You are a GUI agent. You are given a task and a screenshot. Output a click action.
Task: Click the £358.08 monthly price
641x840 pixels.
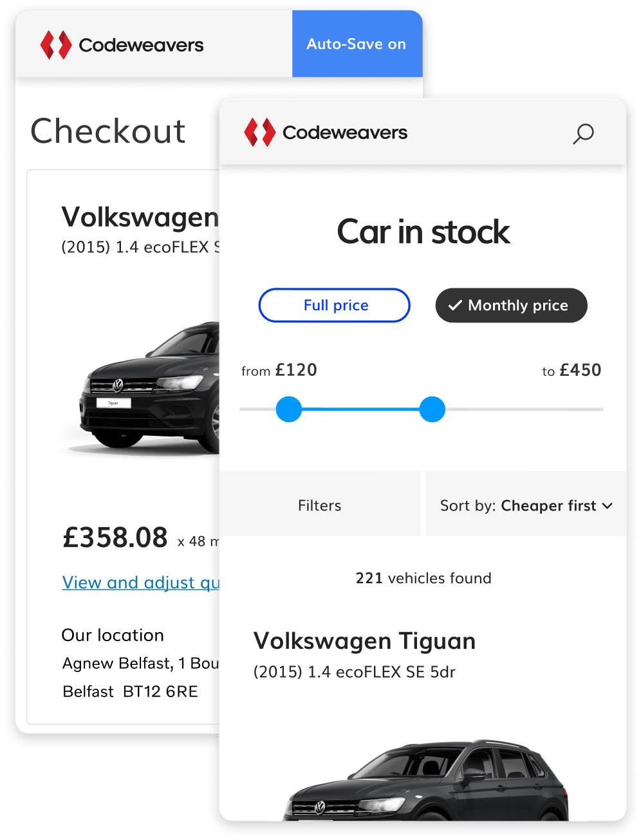[x=115, y=537]
